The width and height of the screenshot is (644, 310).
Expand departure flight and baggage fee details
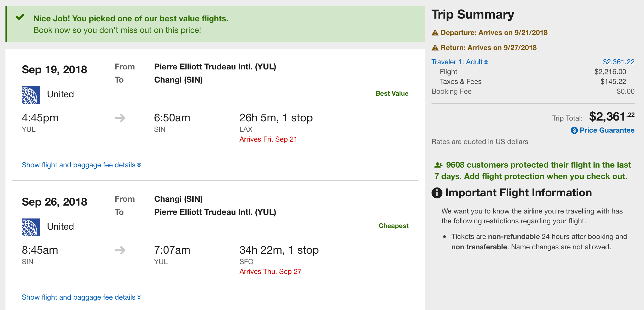pos(81,165)
